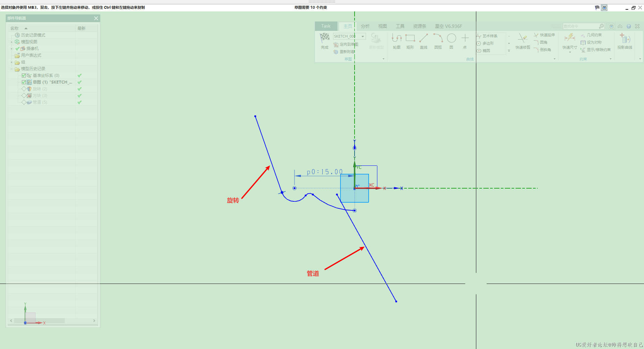Select the 圆 (Circle) tool
This screenshot has height=349, width=644.
click(x=451, y=38)
